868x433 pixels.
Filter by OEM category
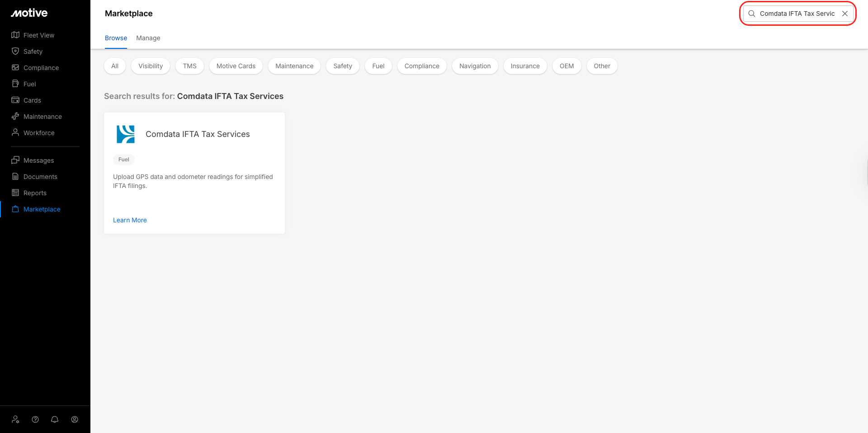click(567, 66)
